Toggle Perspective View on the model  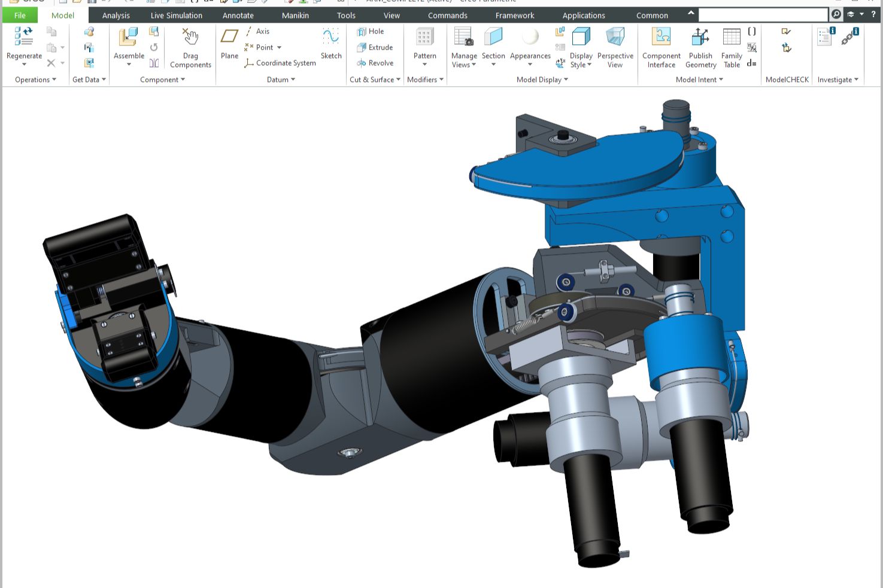coord(615,38)
